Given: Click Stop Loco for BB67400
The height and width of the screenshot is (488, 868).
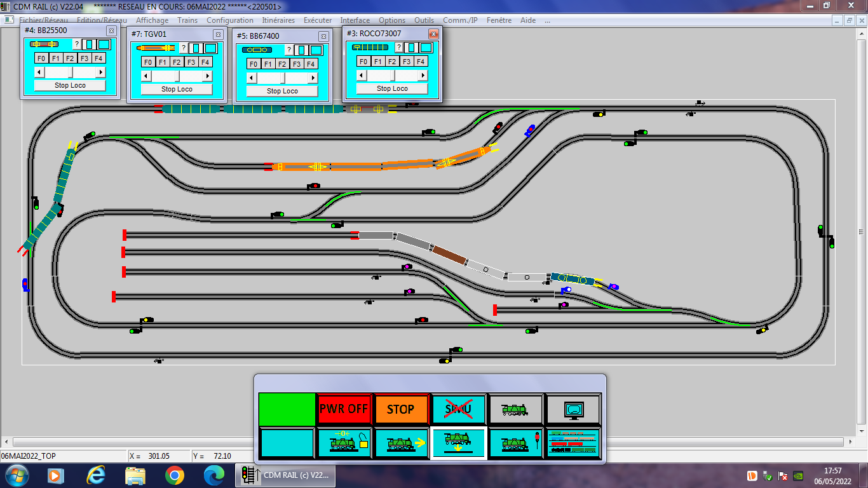Looking at the screenshot, I should click(282, 91).
